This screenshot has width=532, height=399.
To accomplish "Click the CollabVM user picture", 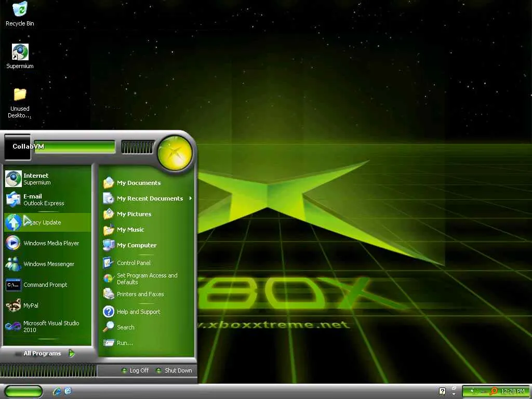I will [x=17, y=147].
